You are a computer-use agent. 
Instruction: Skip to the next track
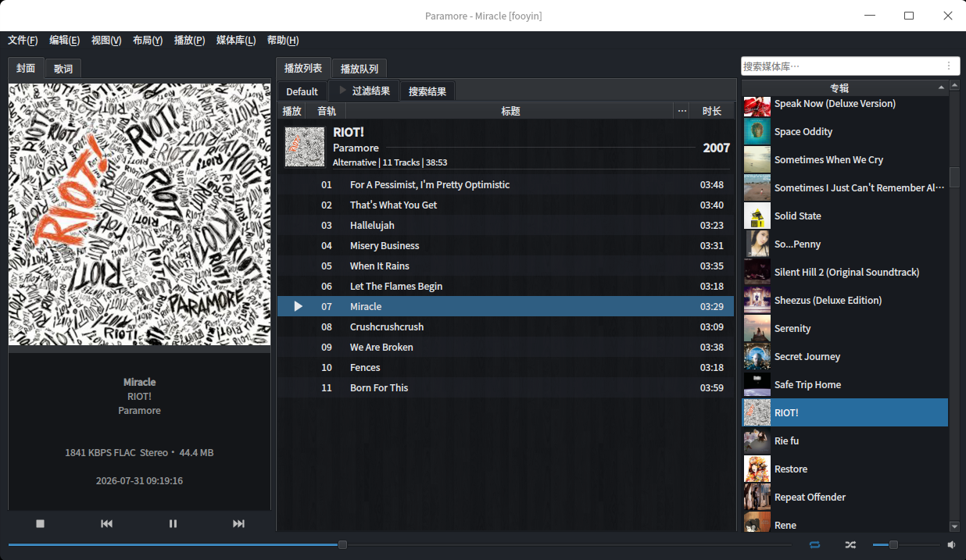tap(239, 523)
